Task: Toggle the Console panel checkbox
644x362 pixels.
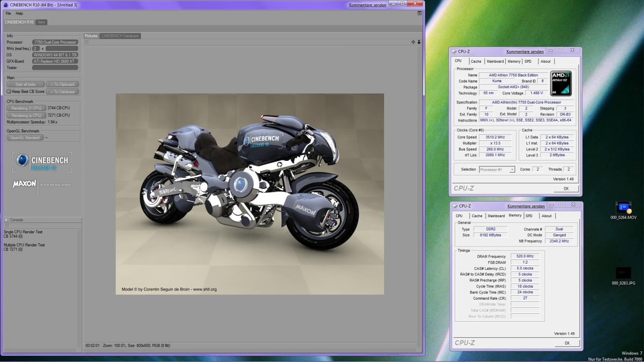Action: point(6,220)
